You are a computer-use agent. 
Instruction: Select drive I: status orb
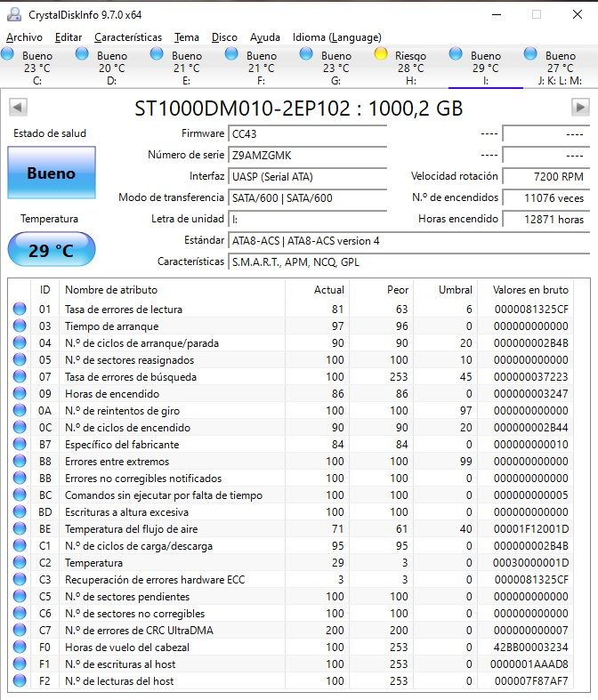[x=456, y=54]
